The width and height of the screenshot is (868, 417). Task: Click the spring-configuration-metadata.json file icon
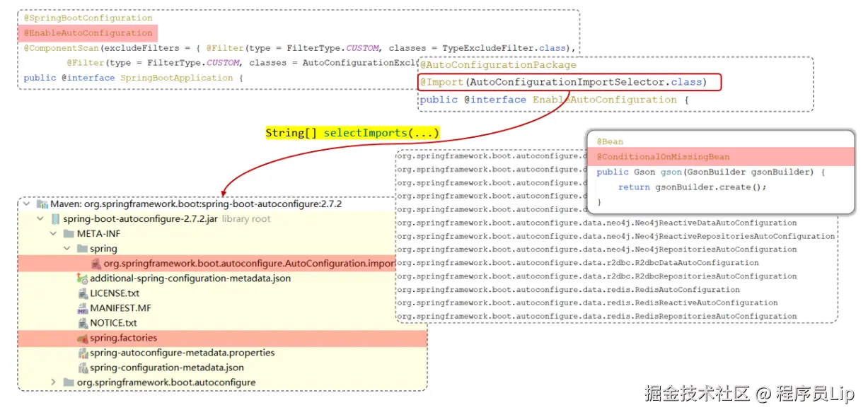83,368
